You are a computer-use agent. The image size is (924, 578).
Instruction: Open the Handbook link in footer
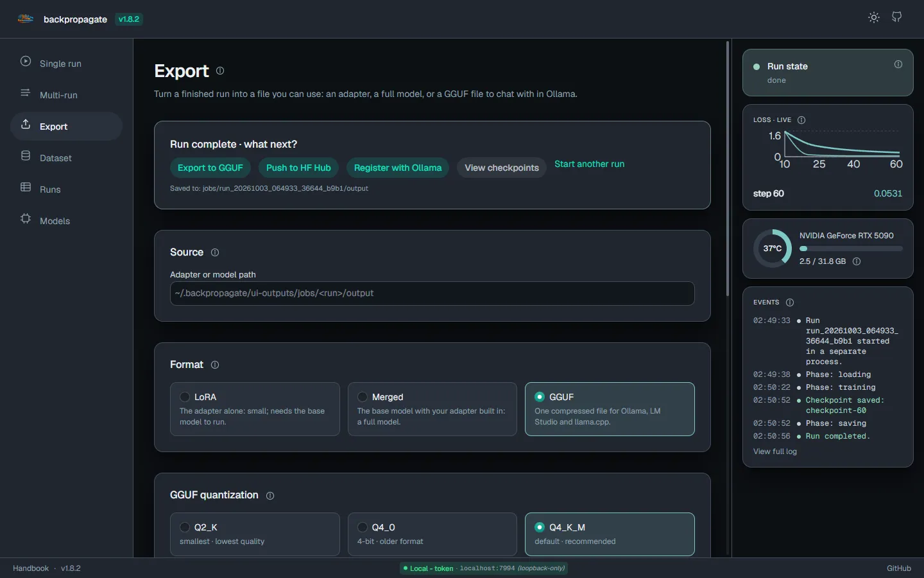click(31, 568)
